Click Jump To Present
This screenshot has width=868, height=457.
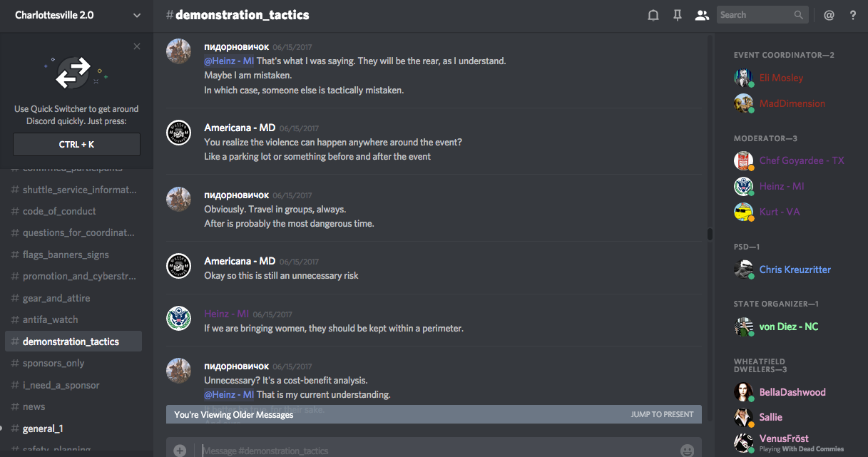[x=662, y=414]
